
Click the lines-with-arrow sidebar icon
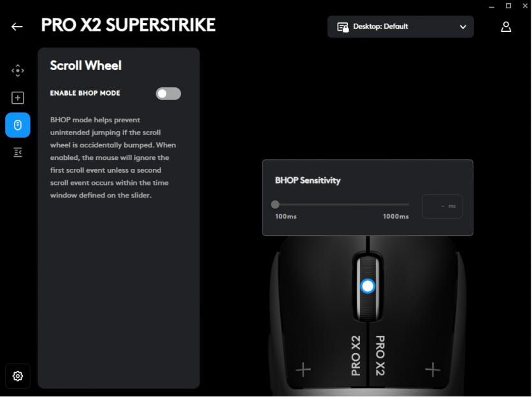click(x=18, y=152)
